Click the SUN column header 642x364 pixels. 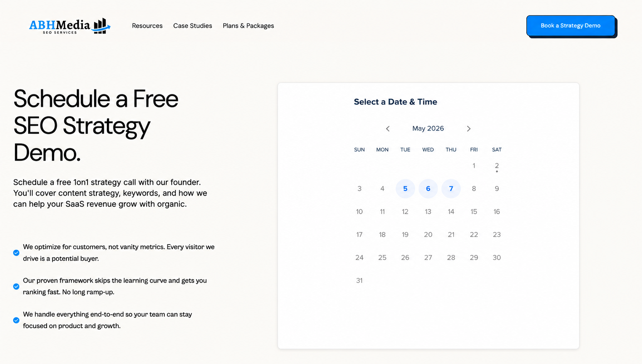click(359, 150)
